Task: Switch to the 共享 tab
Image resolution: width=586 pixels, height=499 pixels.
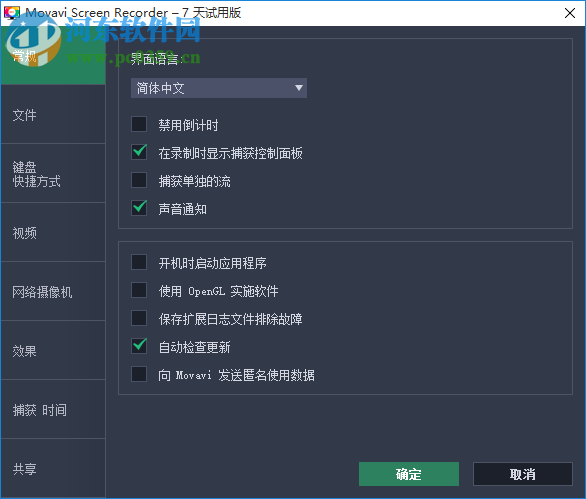Action: coord(53,469)
